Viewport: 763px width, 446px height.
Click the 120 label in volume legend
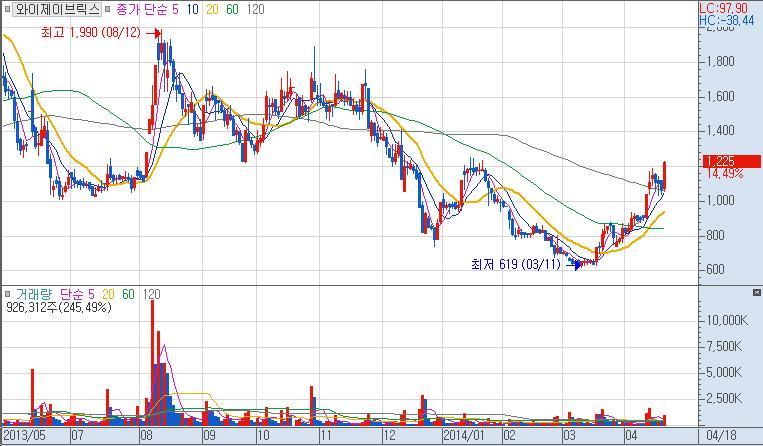[x=151, y=294]
